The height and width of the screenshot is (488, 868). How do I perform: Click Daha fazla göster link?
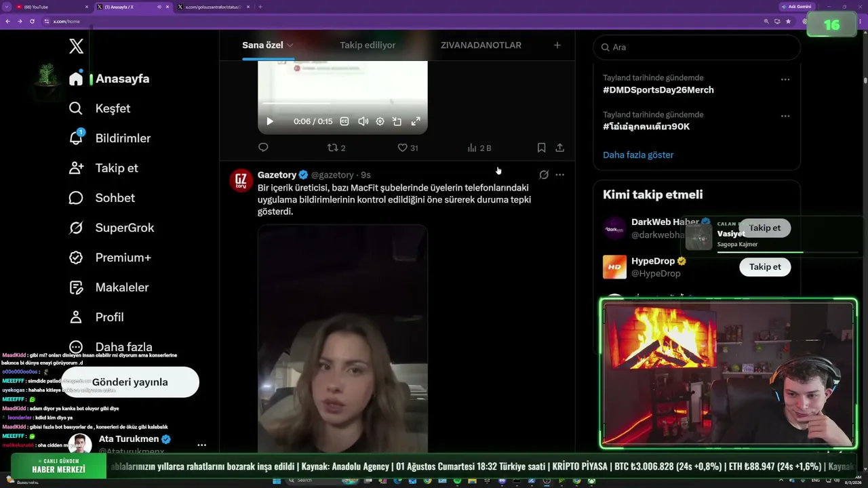pos(638,155)
